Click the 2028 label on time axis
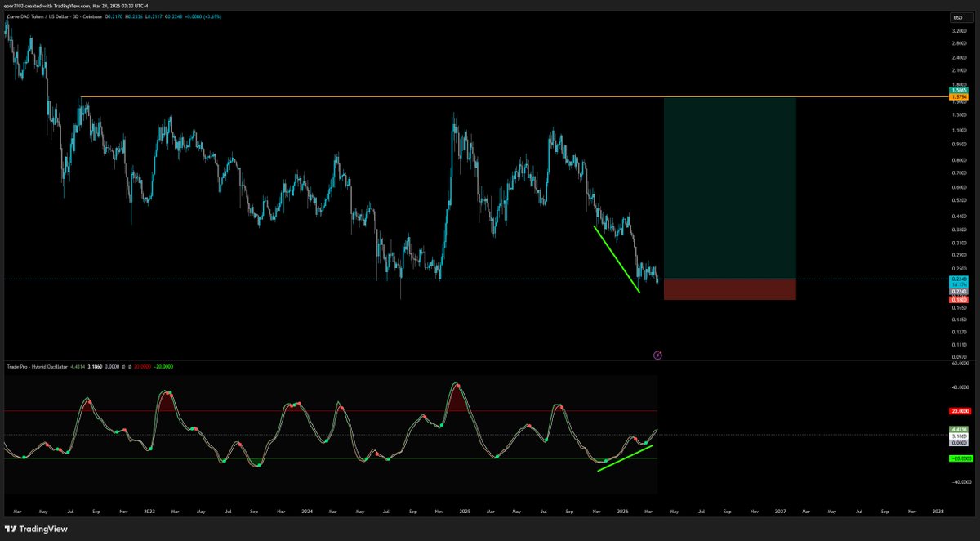980x541 pixels. (x=938, y=511)
